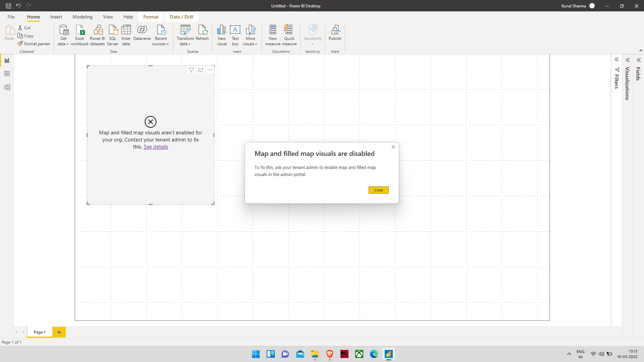Screen dimensions: 644x362
Task: Expand the Visualizations pane
Action: [628, 60]
